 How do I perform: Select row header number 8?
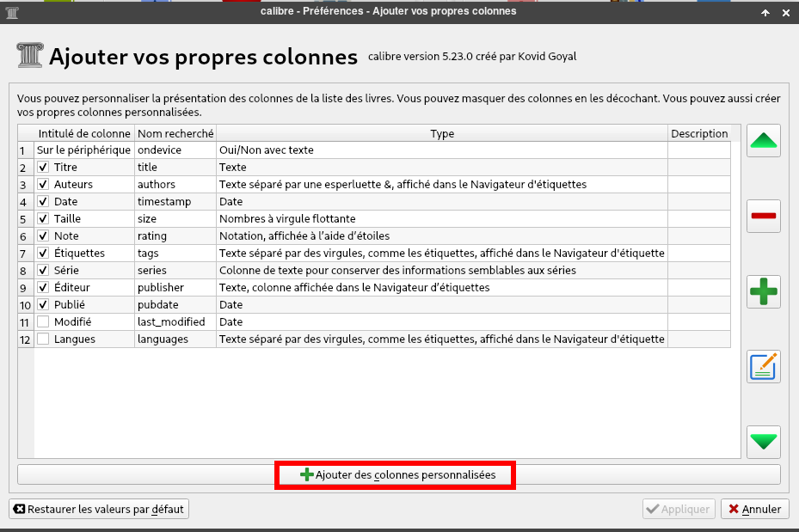click(x=26, y=271)
